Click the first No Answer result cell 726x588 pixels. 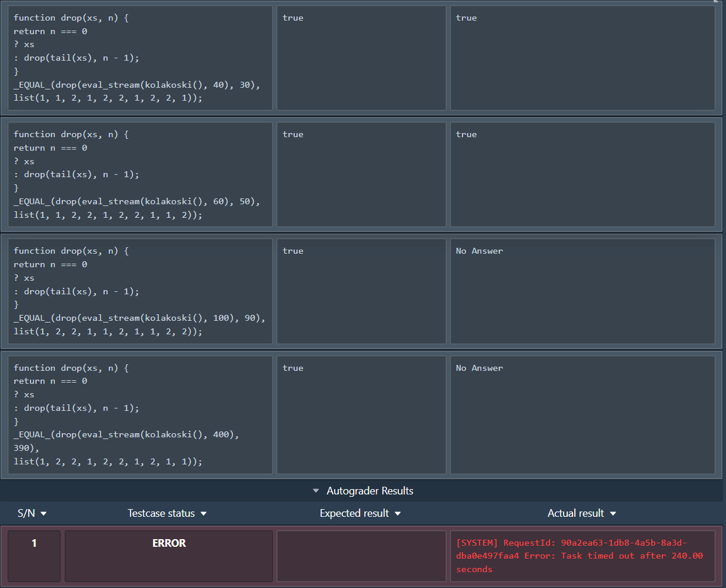point(582,291)
